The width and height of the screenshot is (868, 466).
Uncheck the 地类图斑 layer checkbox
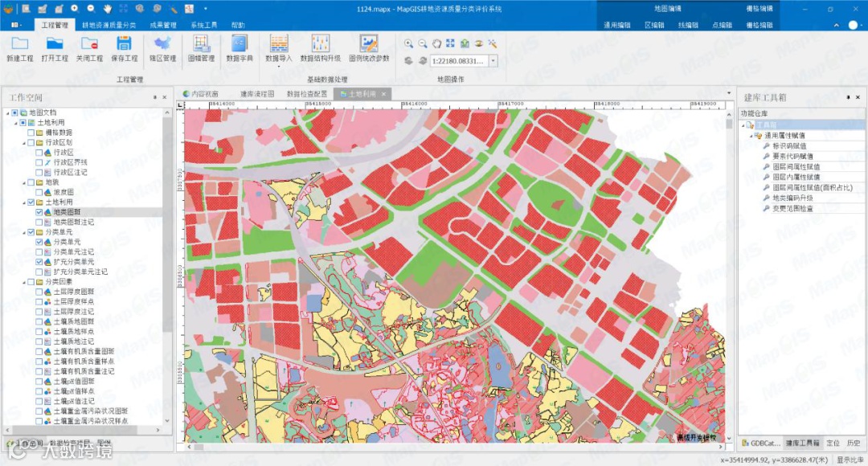coord(39,212)
